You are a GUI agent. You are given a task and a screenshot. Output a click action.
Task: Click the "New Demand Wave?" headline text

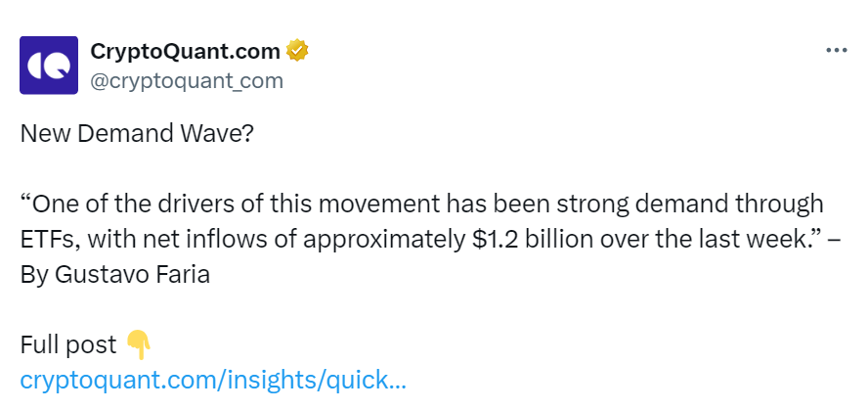pyautogui.click(x=136, y=133)
